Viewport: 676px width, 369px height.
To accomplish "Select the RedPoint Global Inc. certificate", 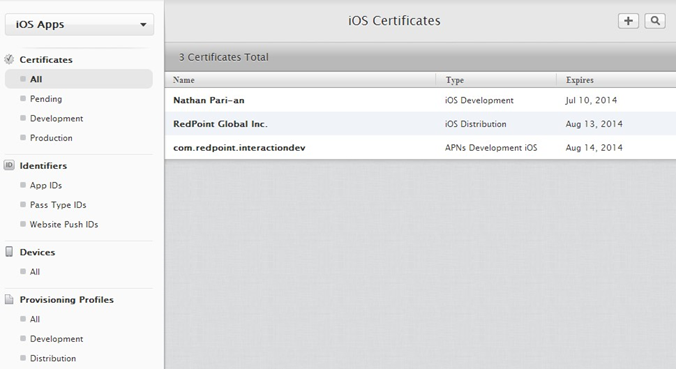I will pos(420,124).
